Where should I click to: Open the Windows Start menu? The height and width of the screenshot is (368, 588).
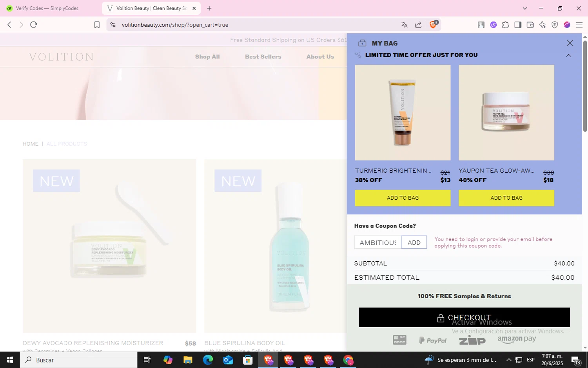[10, 360]
